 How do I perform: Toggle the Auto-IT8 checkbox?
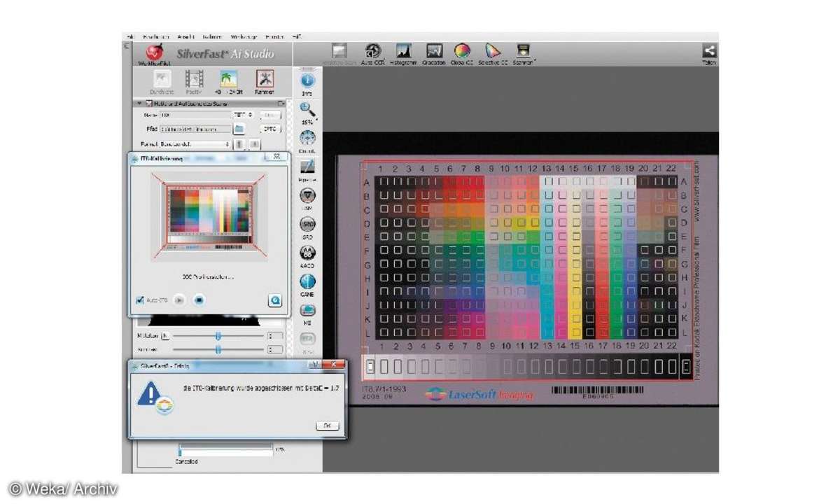140,300
